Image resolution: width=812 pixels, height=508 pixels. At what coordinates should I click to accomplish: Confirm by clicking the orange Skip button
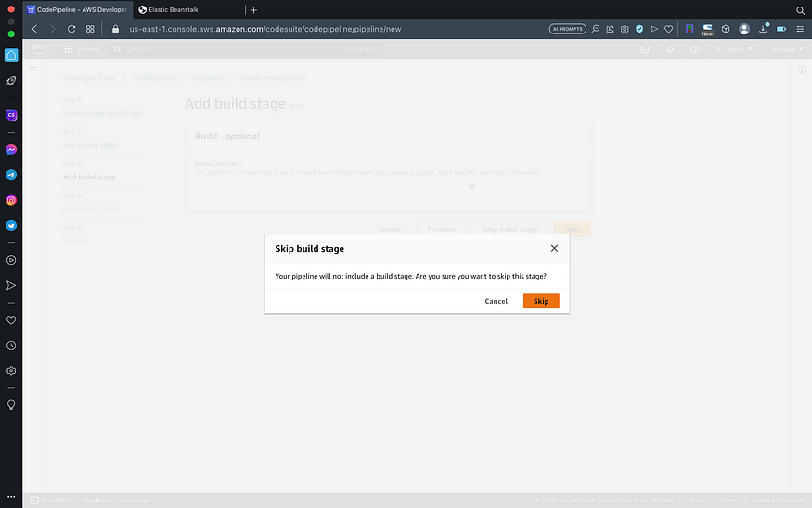pyautogui.click(x=541, y=301)
